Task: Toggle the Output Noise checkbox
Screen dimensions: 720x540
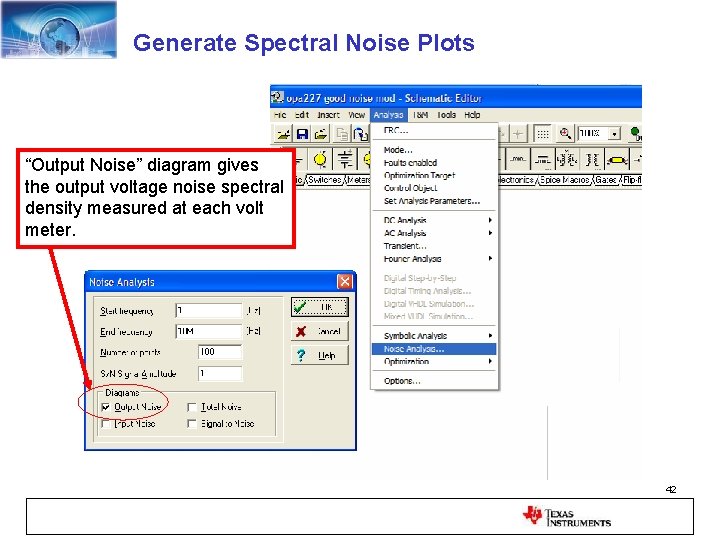Action: click(x=106, y=407)
